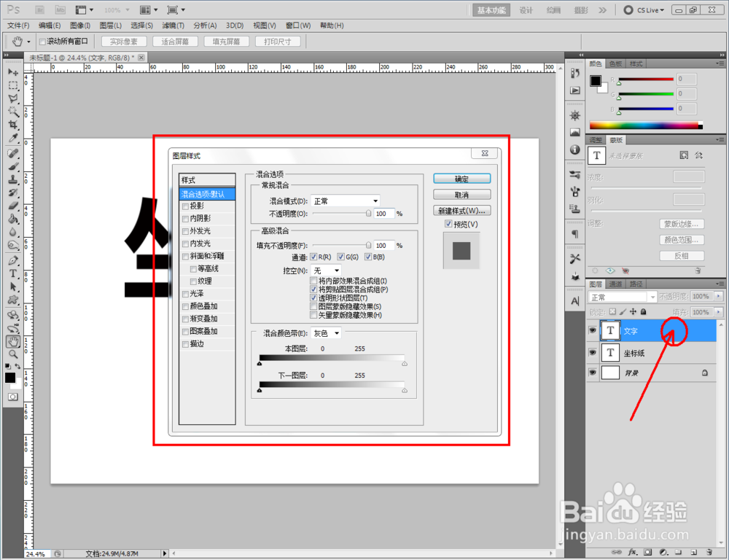Screen dimensions: 729x560
Task: Select the Zoom tool
Action: (13, 354)
